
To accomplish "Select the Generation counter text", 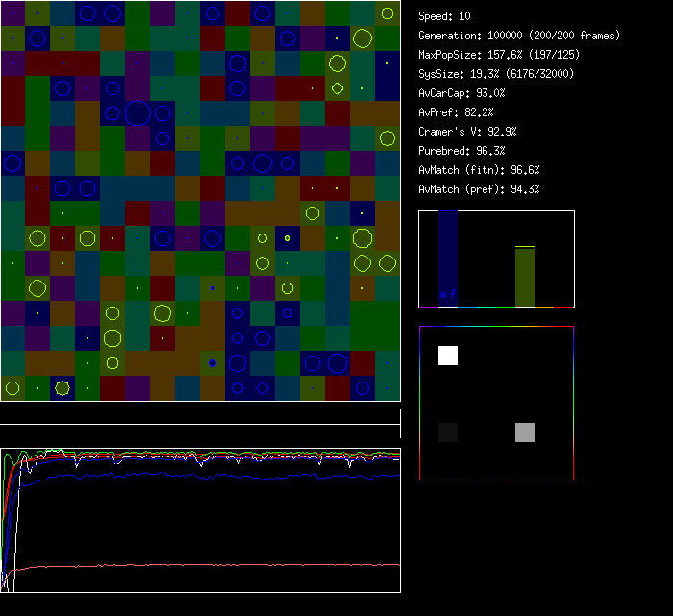I will (x=518, y=36).
